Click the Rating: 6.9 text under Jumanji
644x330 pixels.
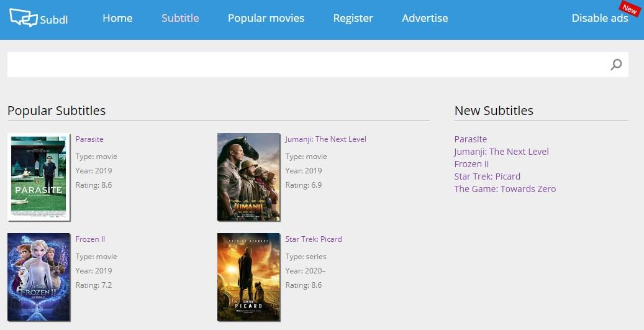coord(304,185)
